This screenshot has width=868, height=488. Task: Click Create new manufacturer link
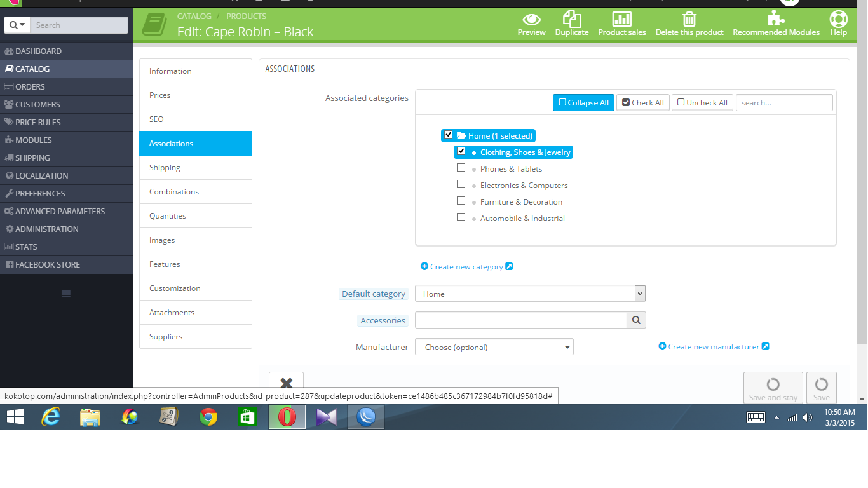(x=714, y=347)
